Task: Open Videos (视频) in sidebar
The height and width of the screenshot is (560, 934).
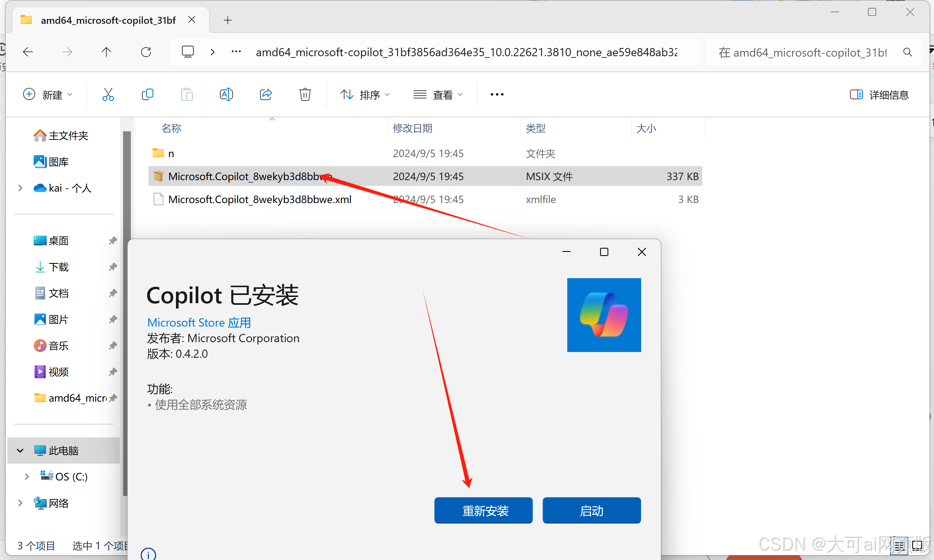Action: 52,372
